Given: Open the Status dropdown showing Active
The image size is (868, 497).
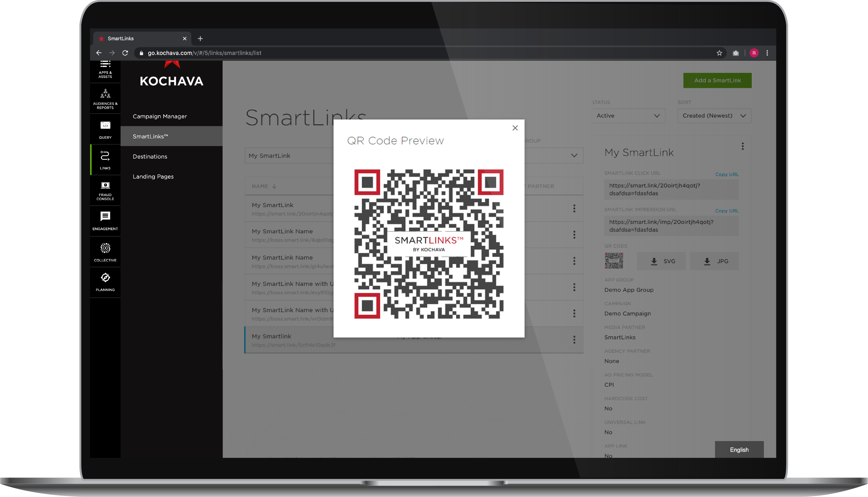Looking at the screenshot, I should pyautogui.click(x=628, y=116).
